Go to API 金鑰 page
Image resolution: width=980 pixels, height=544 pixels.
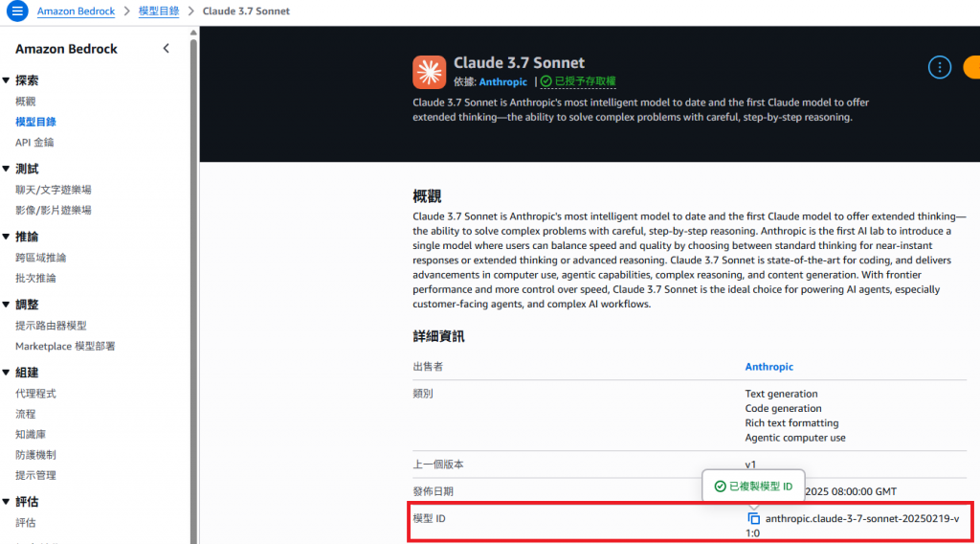click(34, 143)
